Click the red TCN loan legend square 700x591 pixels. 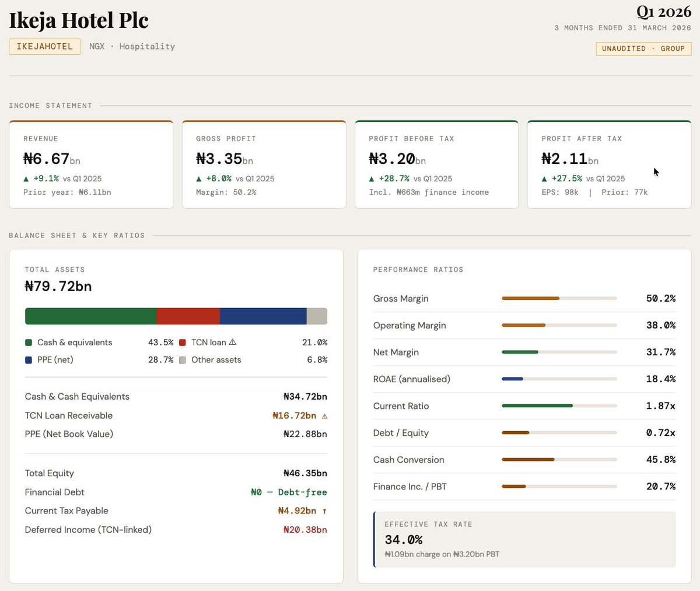click(x=183, y=342)
